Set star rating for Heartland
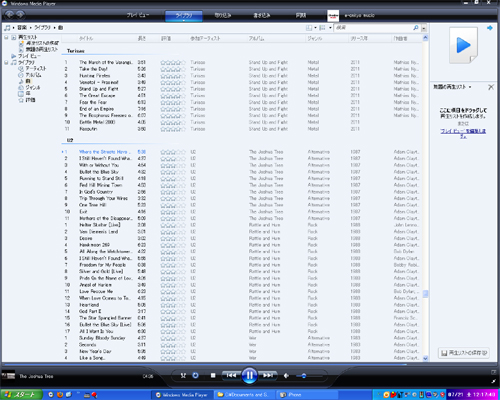This screenshot has width=500, height=400. click(x=173, y=305)
